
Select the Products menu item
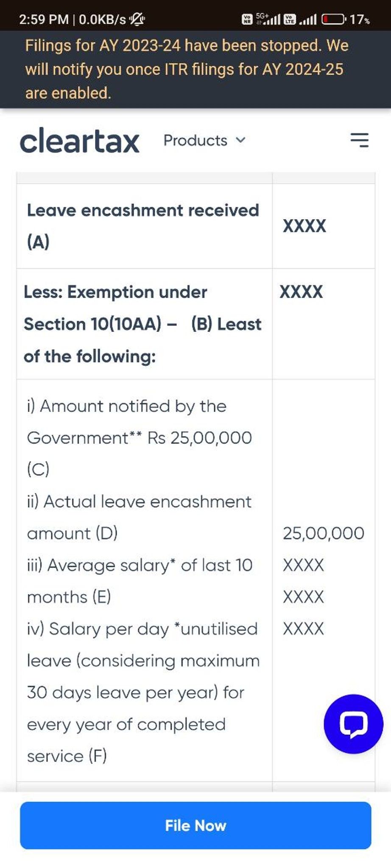point(196,140)
